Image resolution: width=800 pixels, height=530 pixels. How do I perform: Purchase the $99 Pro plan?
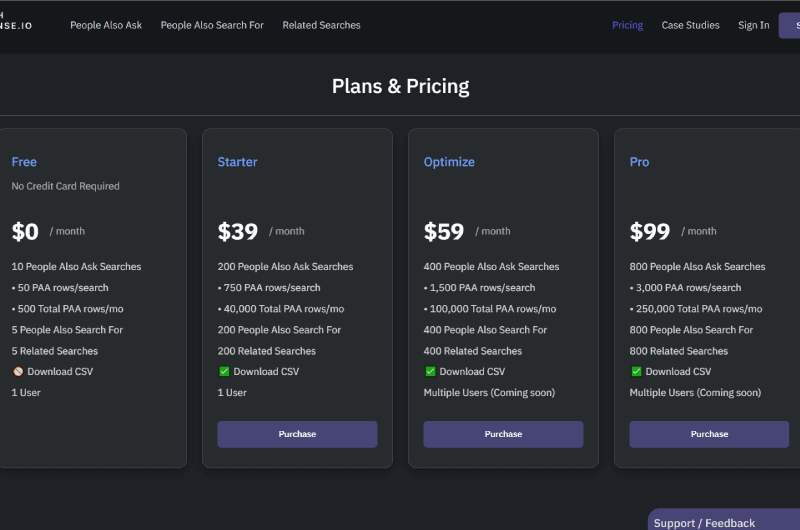click(x=709, y=434)
